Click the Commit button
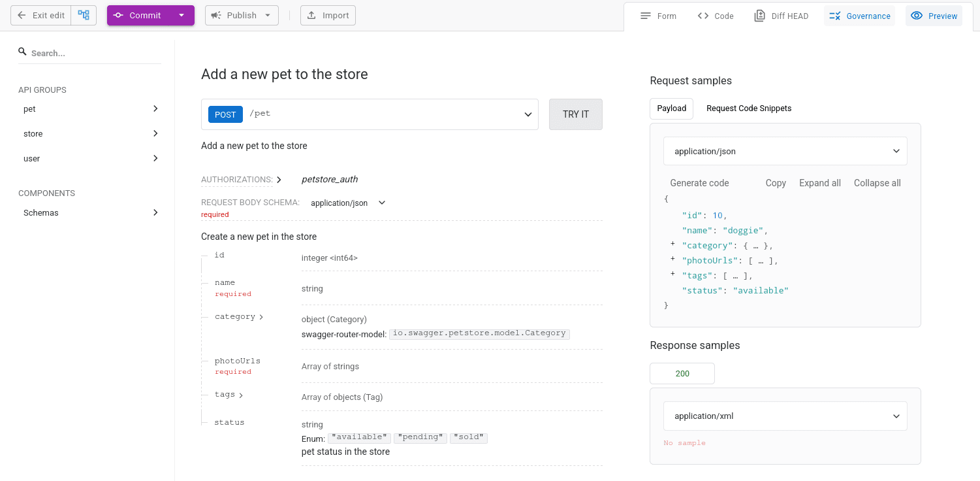980x481 pixels. coord(138,15)
